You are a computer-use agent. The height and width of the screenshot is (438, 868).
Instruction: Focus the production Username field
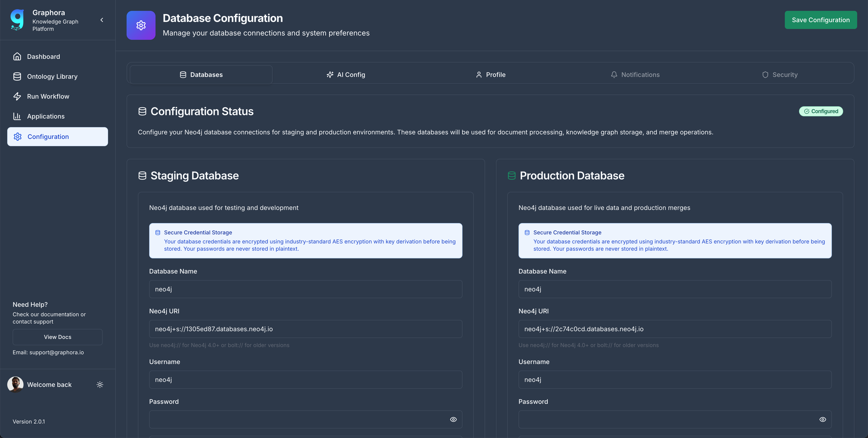click(675, 380)
